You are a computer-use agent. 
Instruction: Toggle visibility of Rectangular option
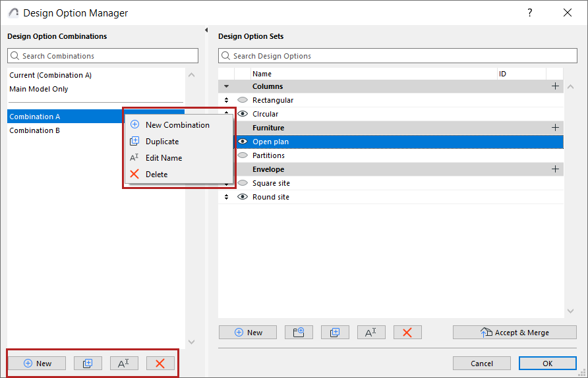[243, 100]
